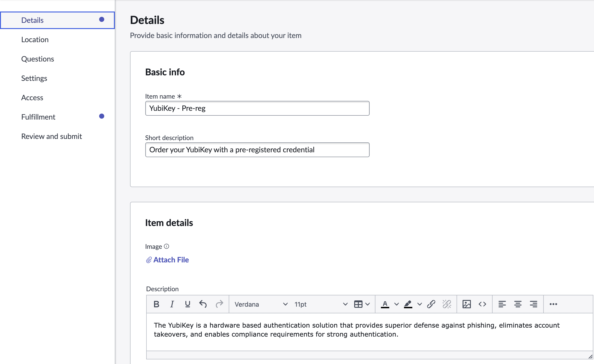Remove link with the unlink icon

pos(447,304)
